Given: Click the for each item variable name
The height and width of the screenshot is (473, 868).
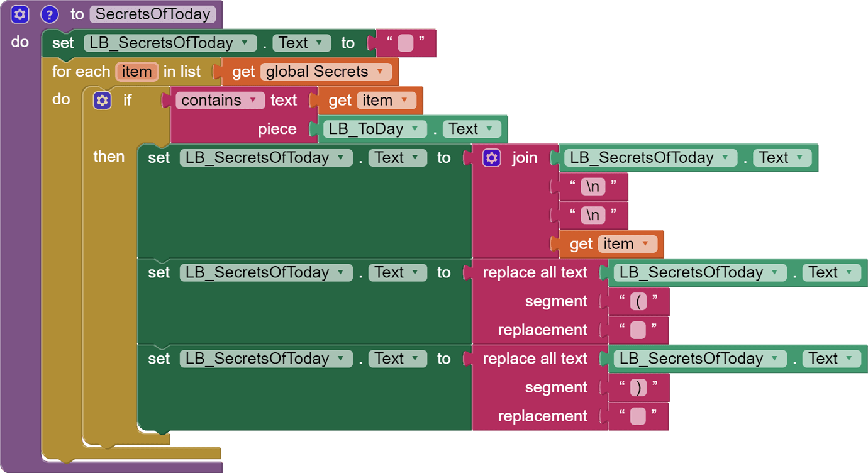Looking at the screenshot, I should 136,72.
